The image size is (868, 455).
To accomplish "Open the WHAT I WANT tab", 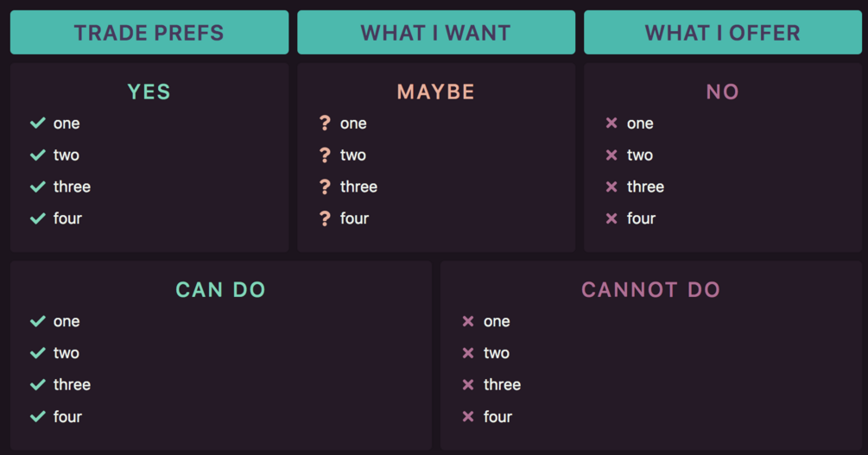I will point(435,33).
